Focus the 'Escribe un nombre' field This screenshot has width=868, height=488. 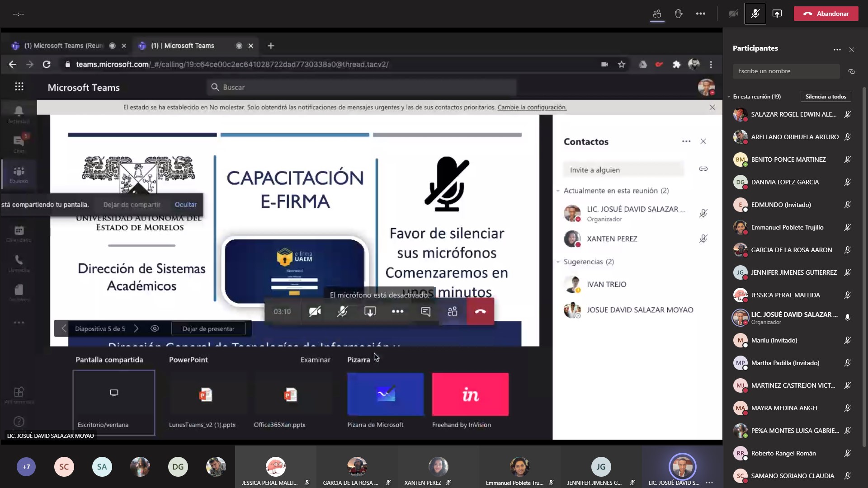[786, 71]
